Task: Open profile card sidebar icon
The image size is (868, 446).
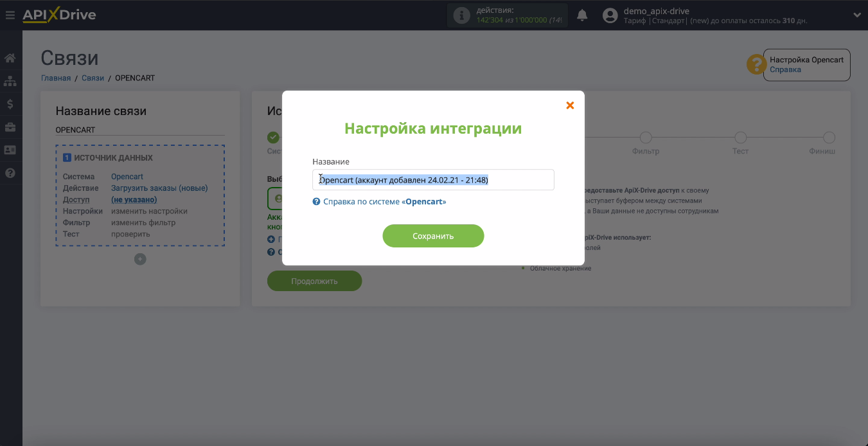Action: (x=10, y=150)
